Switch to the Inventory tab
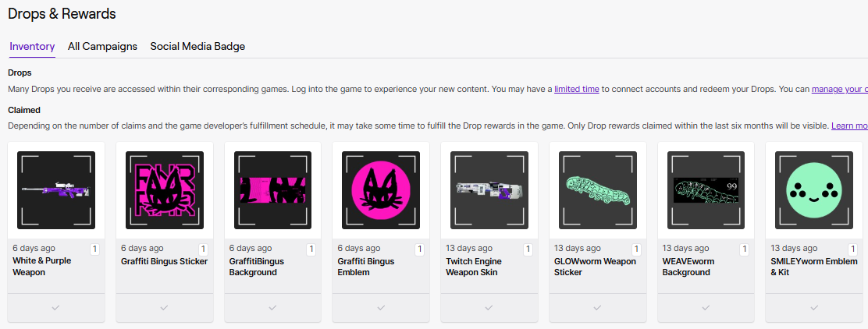 click(32, 47)
